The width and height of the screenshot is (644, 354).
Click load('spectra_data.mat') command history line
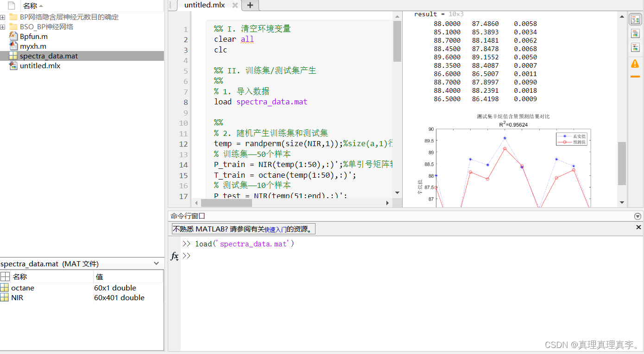pyautogui.click(x=244, y=244)
